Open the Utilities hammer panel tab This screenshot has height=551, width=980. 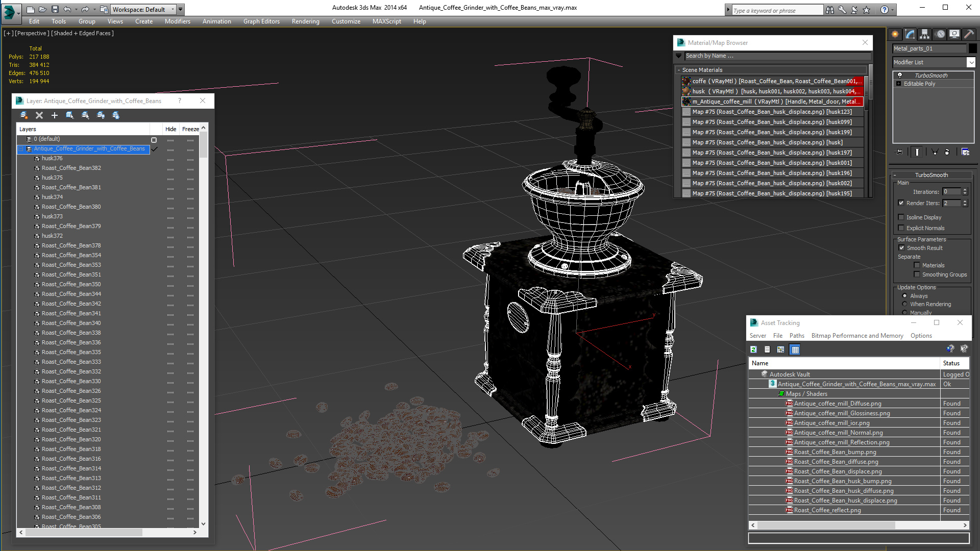(969, 34)
